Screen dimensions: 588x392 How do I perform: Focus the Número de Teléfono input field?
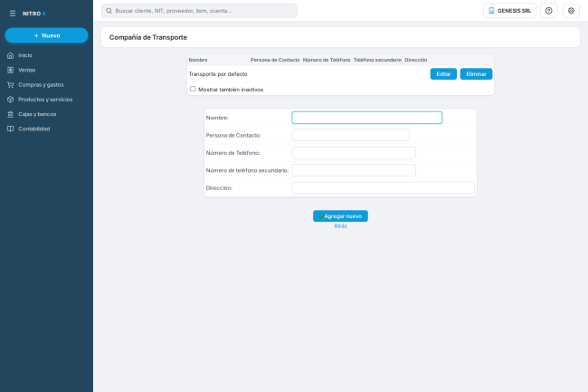(x=354, y=153)
